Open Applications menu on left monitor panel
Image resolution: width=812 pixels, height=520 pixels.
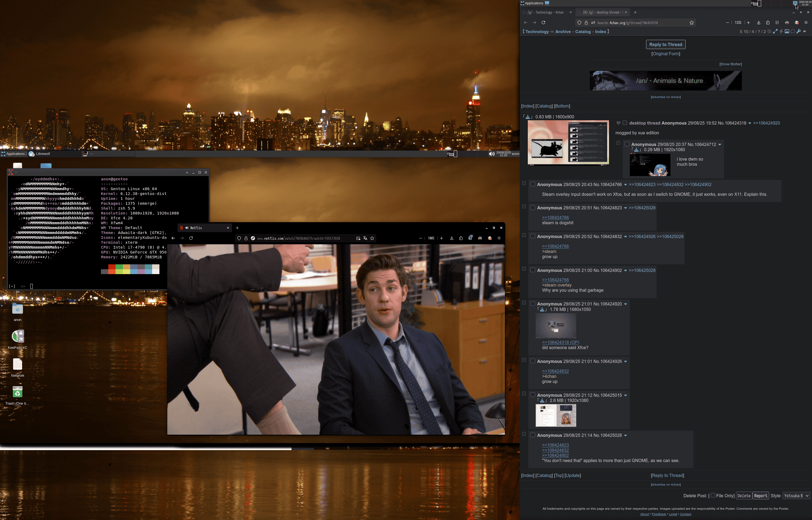coord(13,154)
